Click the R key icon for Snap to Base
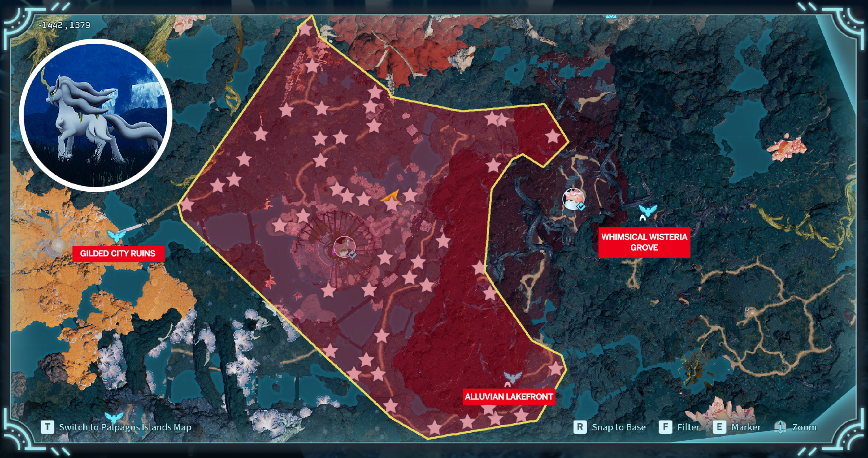The height and width of the screenshot is (458, 868). click(580, 427)
